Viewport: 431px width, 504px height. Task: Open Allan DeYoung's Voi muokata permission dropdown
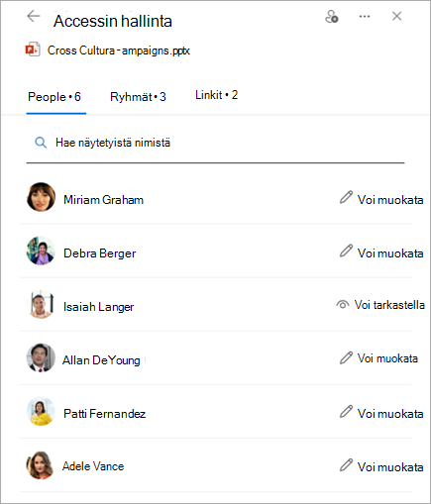click(378, 358)
